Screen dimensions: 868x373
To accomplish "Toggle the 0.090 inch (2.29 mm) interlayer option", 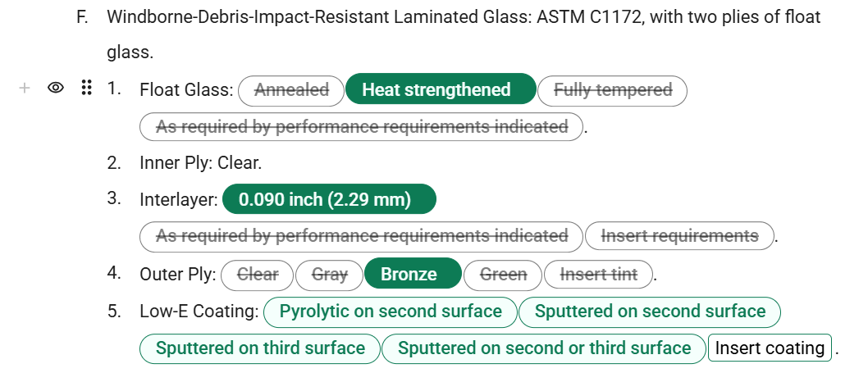I will coord(329,199).
